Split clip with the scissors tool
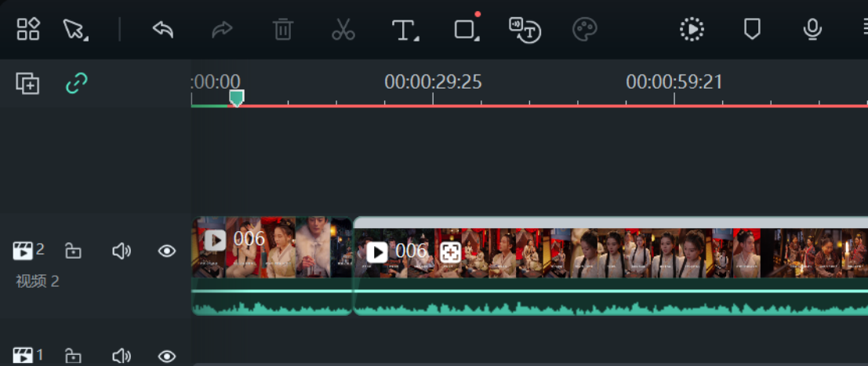Screen dimensions: 868x366 (x=343, y=29)
